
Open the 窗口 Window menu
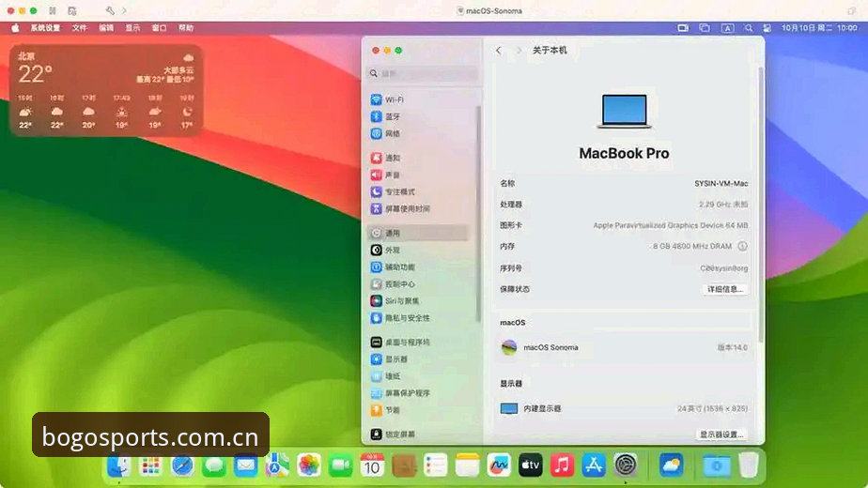pyautogui.click(x=159, y=27)
